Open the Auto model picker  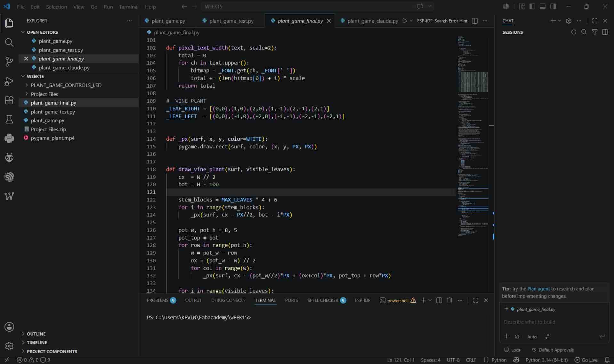[x=532, y=336]
